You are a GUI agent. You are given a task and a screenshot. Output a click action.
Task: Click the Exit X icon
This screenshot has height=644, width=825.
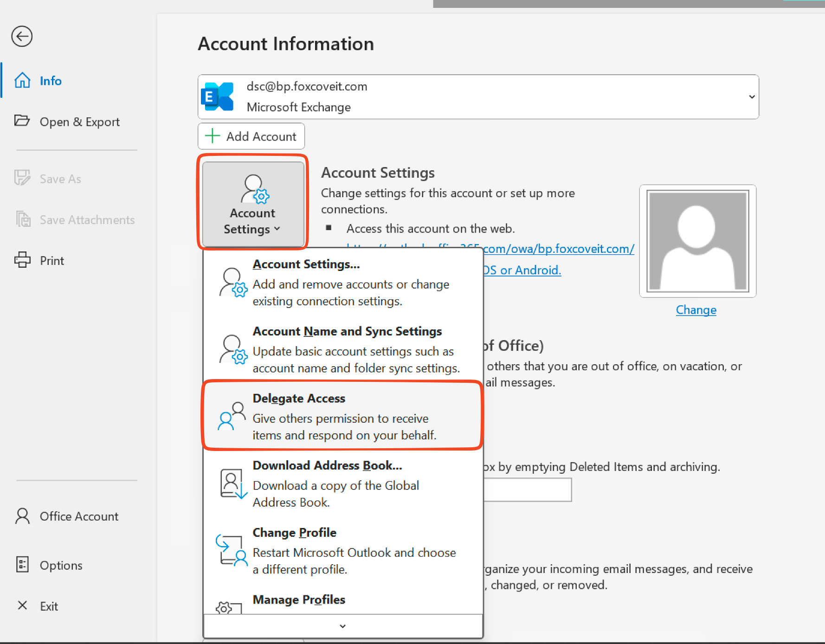click(22, 605)
